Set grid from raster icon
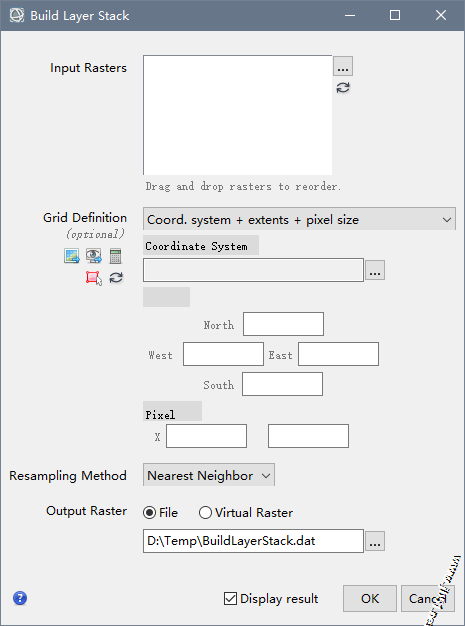This screenshot has width=465, height=626. click(71, 256)
